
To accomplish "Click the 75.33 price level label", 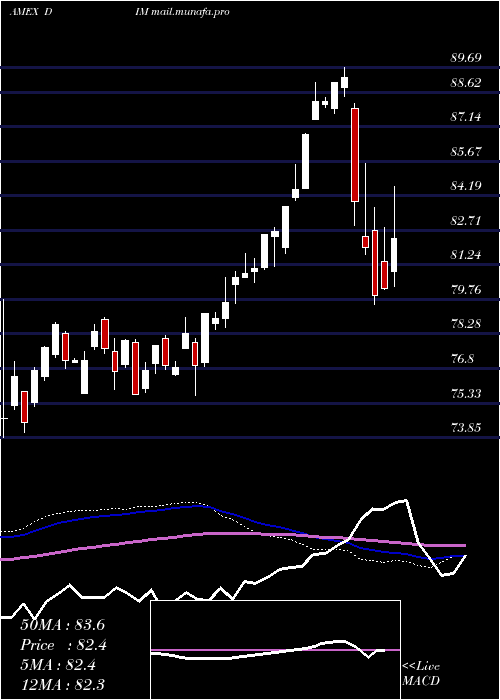I will 466,393.
